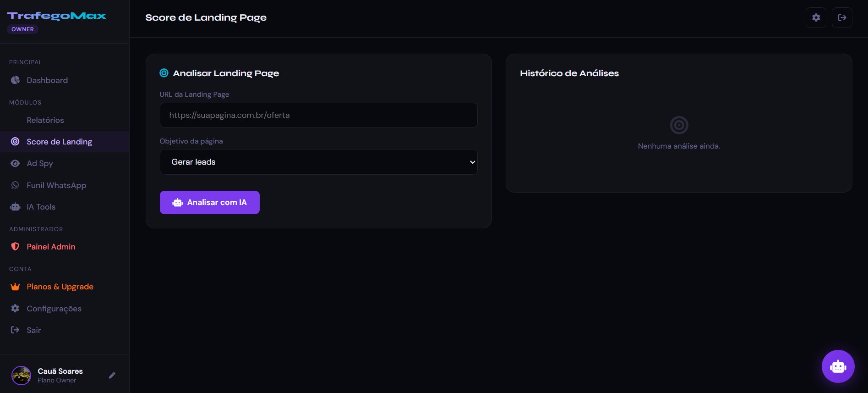Click 'Nenhuma análise ainda.' message

point(679,146)
